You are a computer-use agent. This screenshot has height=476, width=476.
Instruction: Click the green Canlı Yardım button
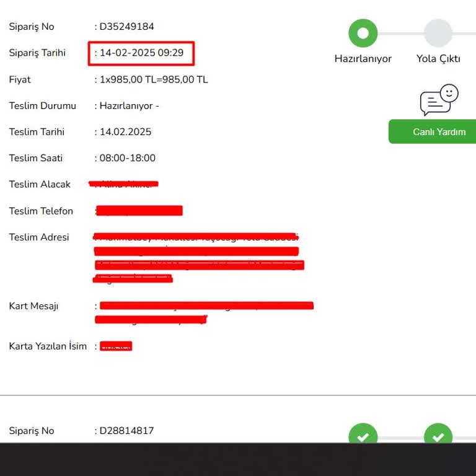pyautogui.click(x=432, y=131)
